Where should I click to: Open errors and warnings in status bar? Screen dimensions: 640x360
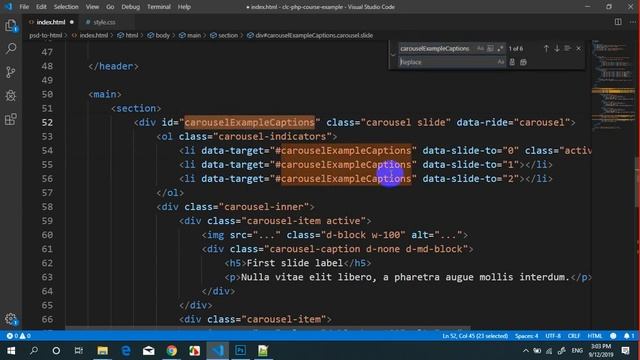18,336
